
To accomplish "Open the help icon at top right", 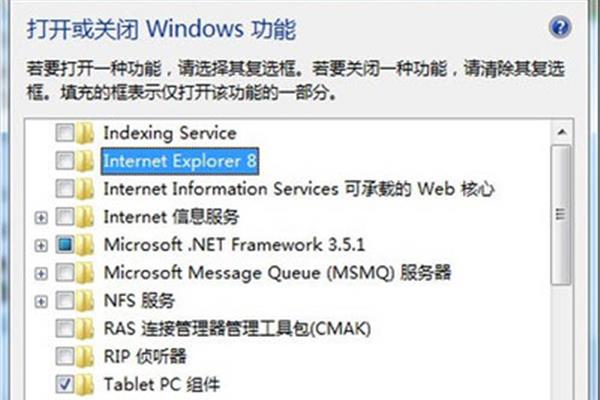I will (x=560, y=27).
